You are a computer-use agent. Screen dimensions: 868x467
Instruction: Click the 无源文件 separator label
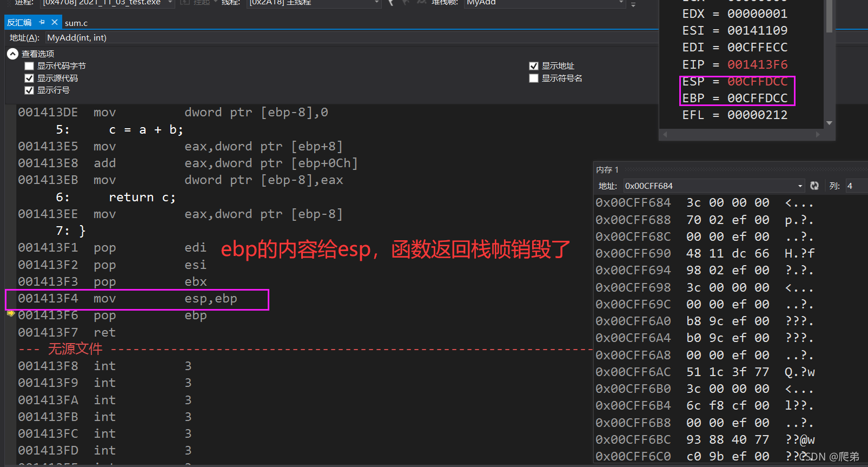pyautogui.click(x=75, y=349)
